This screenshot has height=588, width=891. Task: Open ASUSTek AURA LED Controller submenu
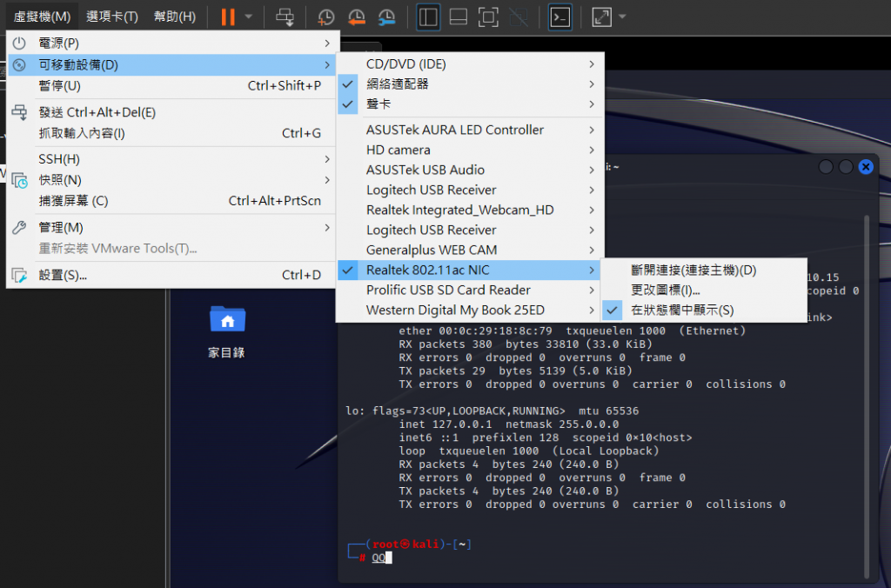tap(471, 130)
